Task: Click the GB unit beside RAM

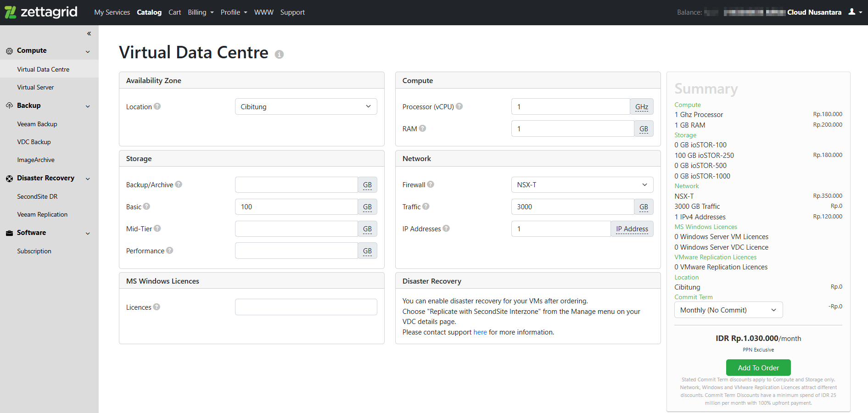Action: point(644,128)
